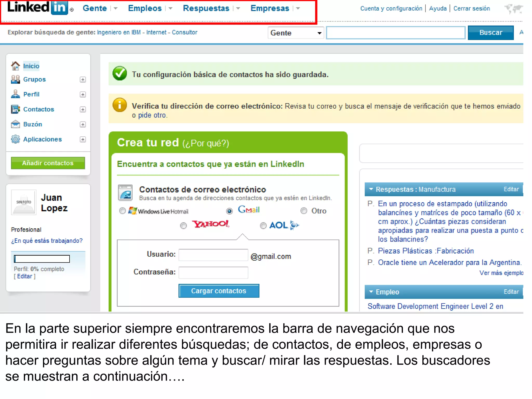Viewport: 532px width, 399px height.
Task: Select the Otro radio button
Action: [x=304, y=211]
